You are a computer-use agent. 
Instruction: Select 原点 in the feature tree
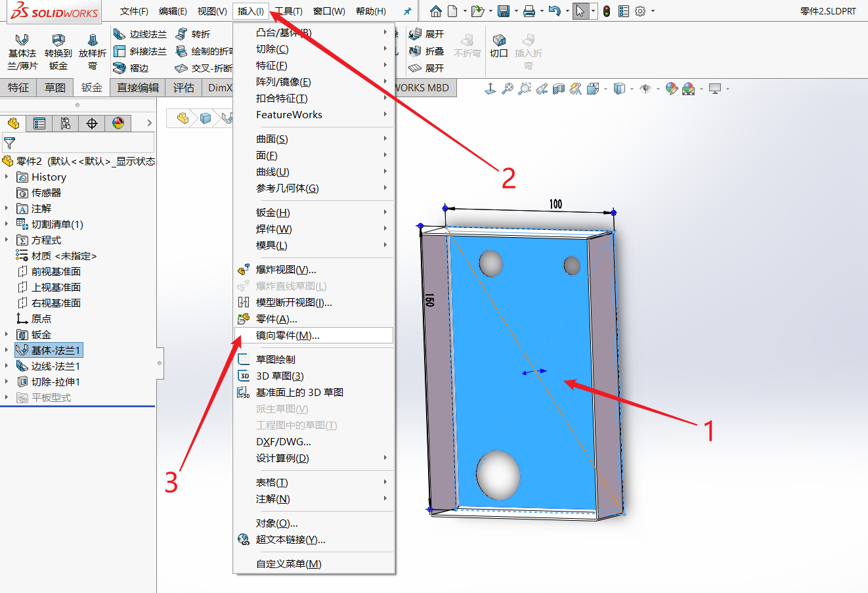click(41, 318)
